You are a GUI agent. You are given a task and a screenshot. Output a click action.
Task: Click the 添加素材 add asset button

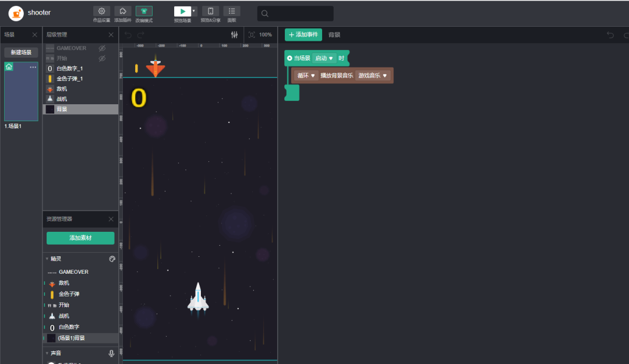80,238
